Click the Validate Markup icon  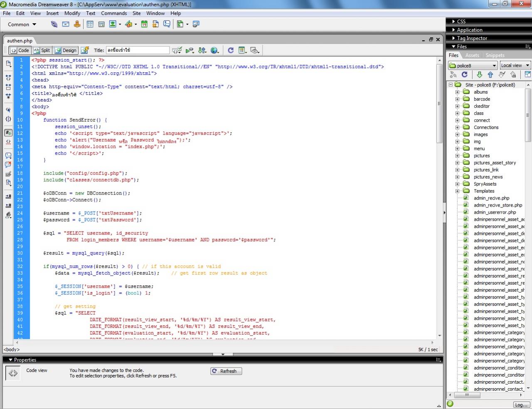pyautogui.click(x=190, y=50)
